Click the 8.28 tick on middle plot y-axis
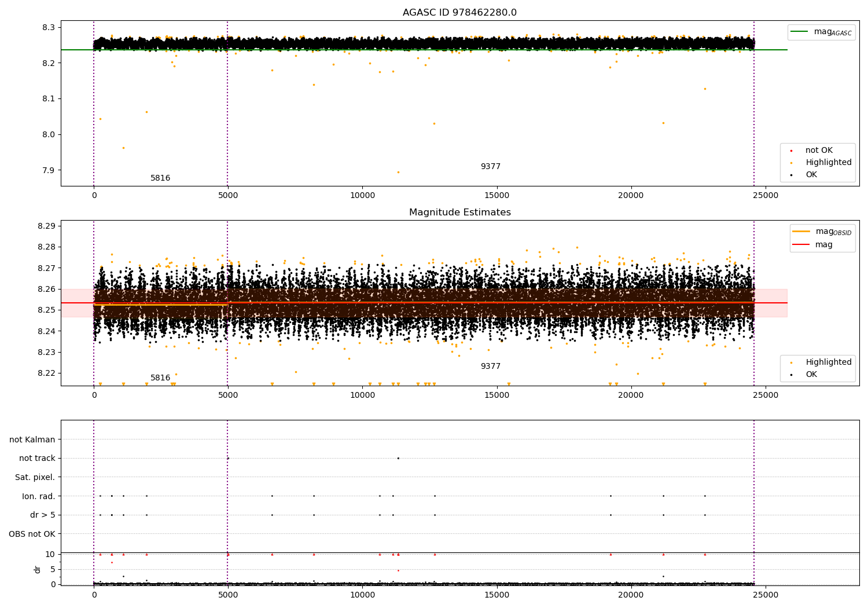 click(46, 247)
